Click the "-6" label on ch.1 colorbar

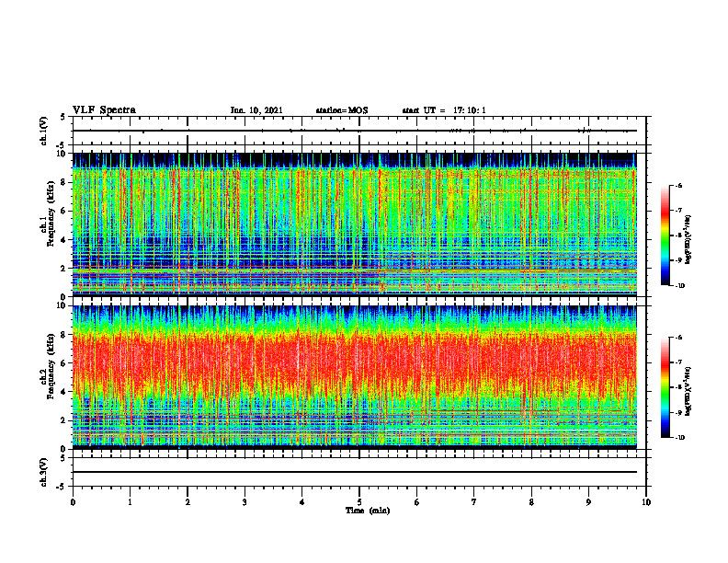tap(678, 185)
